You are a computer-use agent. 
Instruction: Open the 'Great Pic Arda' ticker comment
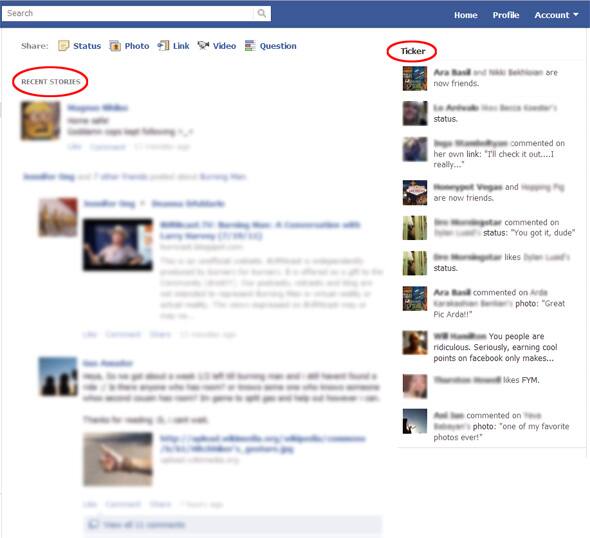pyautogui.click(x=499, y=303)
